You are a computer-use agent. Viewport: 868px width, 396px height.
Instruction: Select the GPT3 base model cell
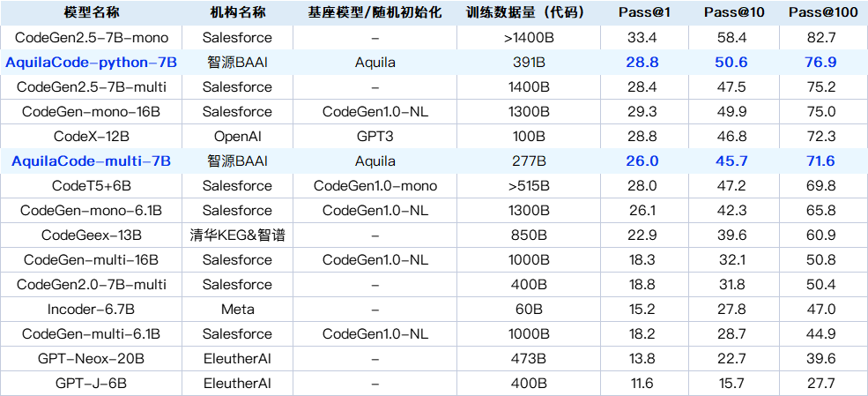(x=375, y=137)
